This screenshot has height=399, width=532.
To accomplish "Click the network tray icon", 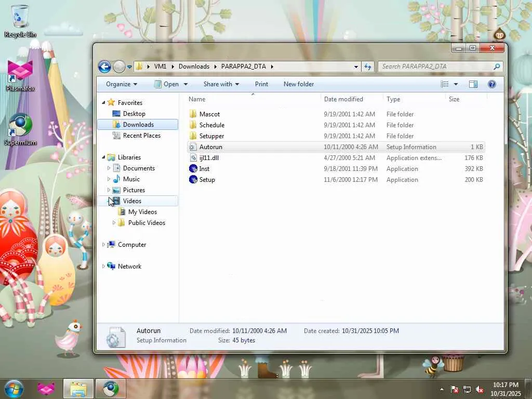I will pos(467,390).
